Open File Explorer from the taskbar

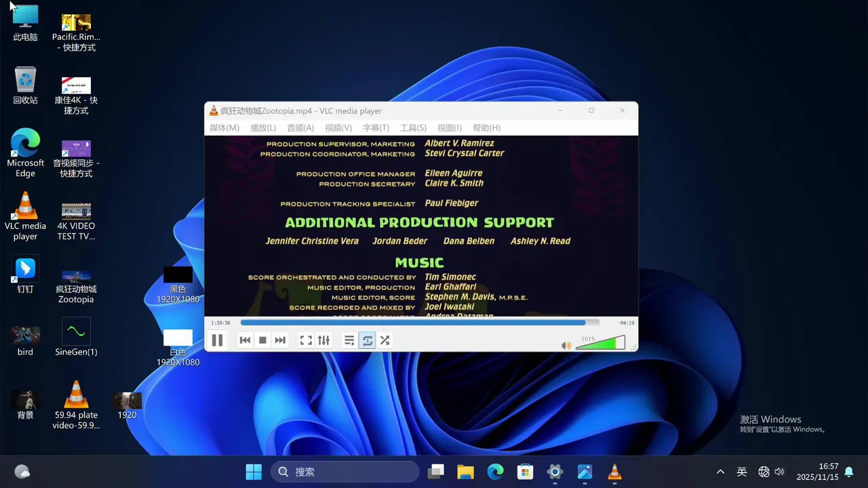465,472
